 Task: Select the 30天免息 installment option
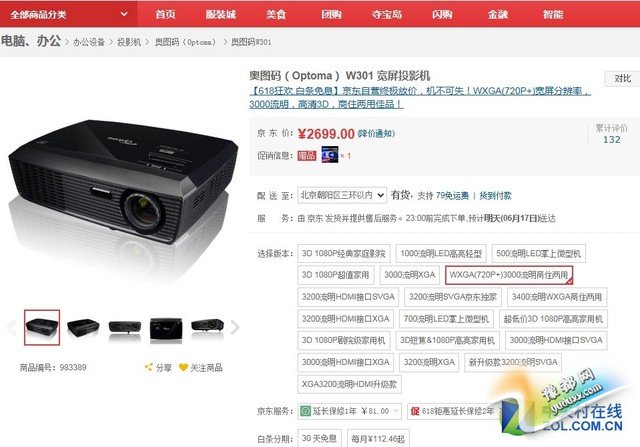pos(319,438)
